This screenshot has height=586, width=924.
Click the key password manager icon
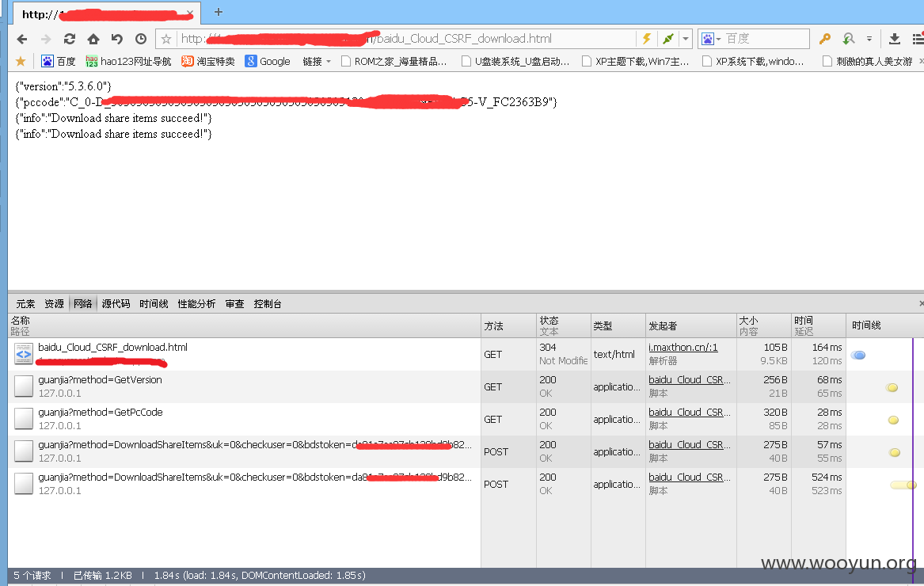(x=825, y=39)
